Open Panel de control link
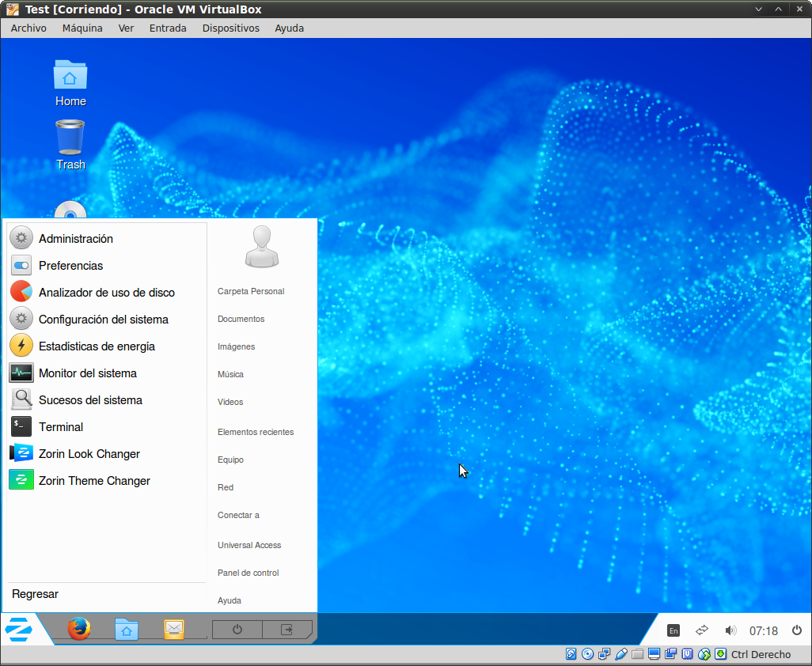The image size is (812, 666). pos(248,573)
